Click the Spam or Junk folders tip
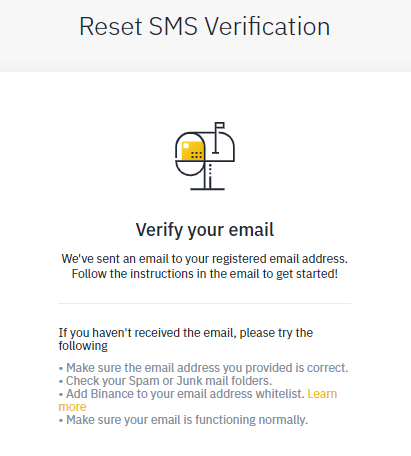Image resolution: width=411 pixels, height=456 pixels. (165, 381)
